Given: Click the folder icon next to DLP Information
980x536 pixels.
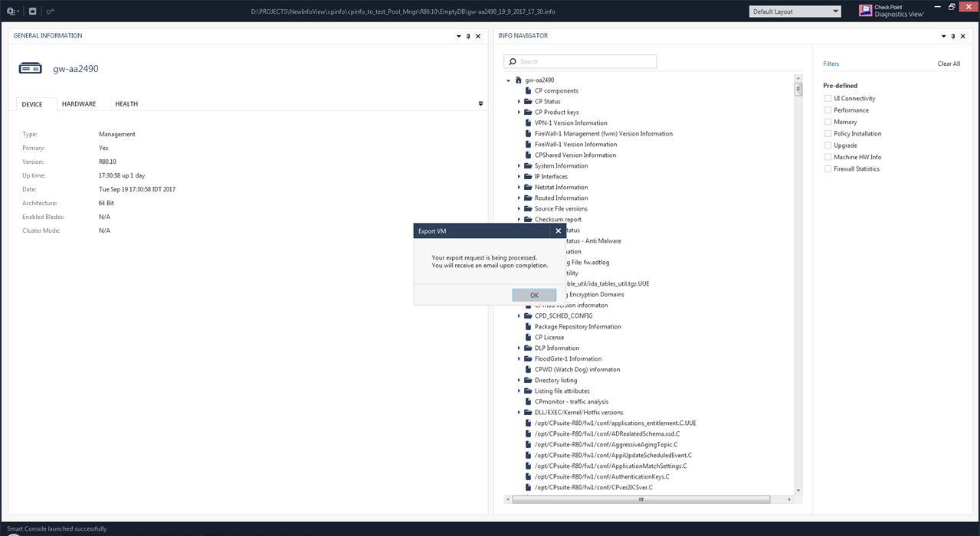Looking at the screenshot, I should tap(528, 348).
